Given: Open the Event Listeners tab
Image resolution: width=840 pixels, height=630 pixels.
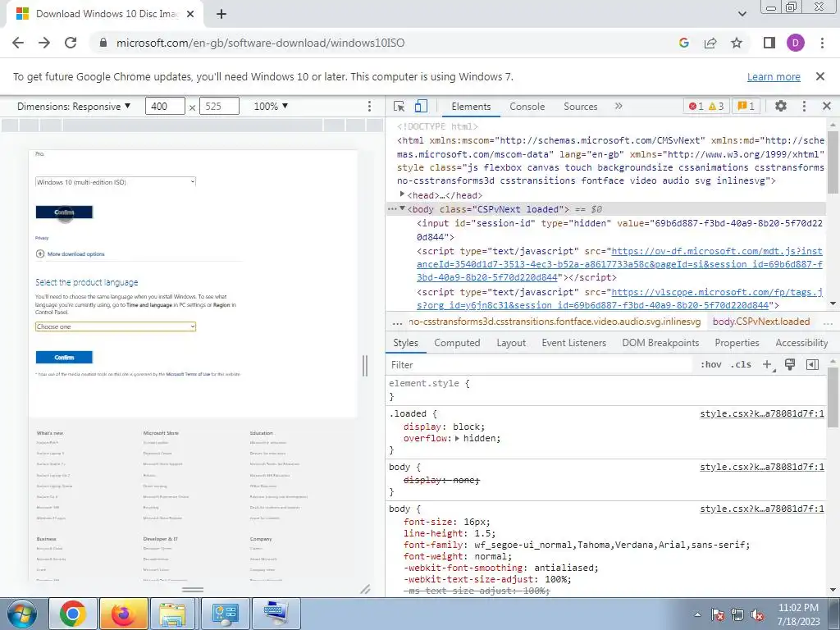Looking at the screenshot, I should pos(573,343).
